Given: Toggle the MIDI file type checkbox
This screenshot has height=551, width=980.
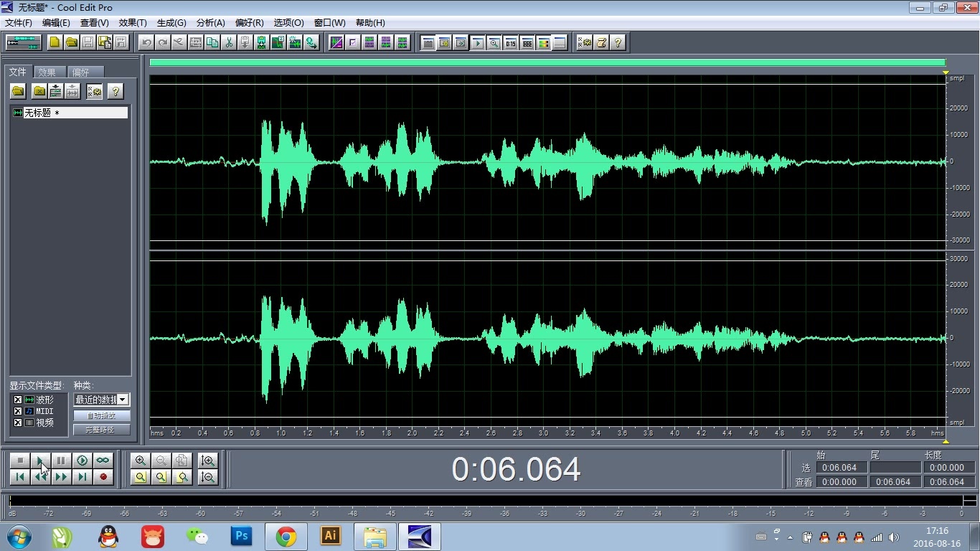Looking at the screenshot, I should (x=18, y=411).
